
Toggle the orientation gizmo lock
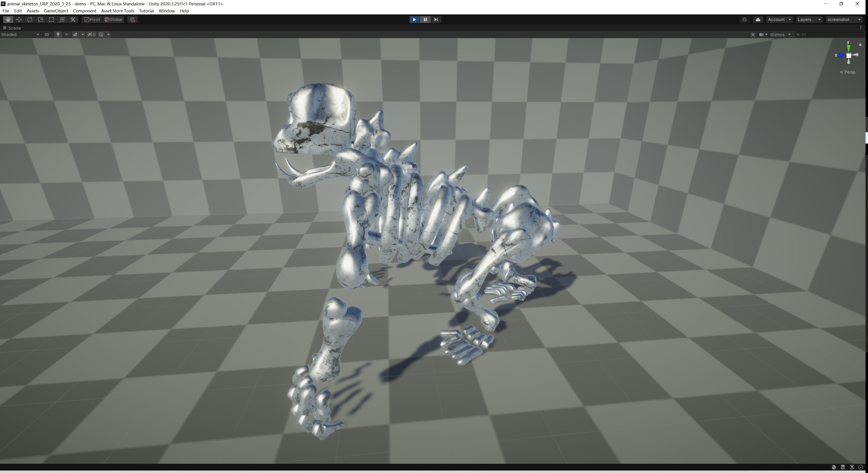point(860,44)
